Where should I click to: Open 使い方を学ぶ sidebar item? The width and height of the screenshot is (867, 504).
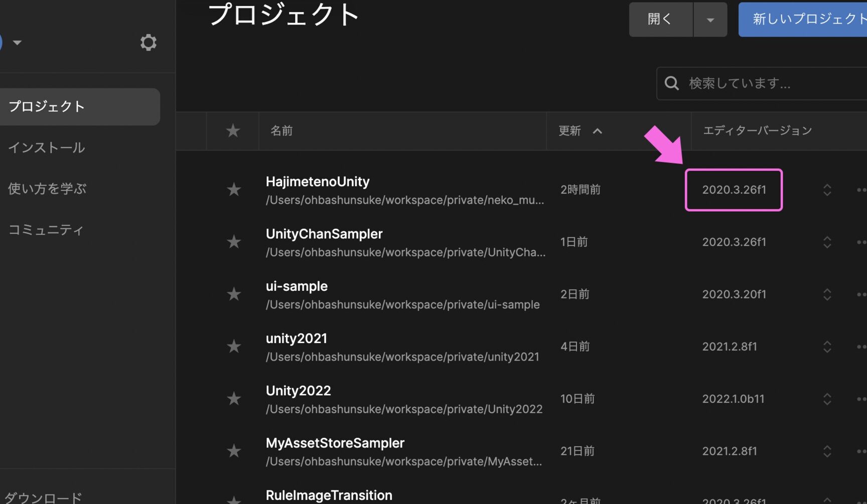(x=47, y=189)
